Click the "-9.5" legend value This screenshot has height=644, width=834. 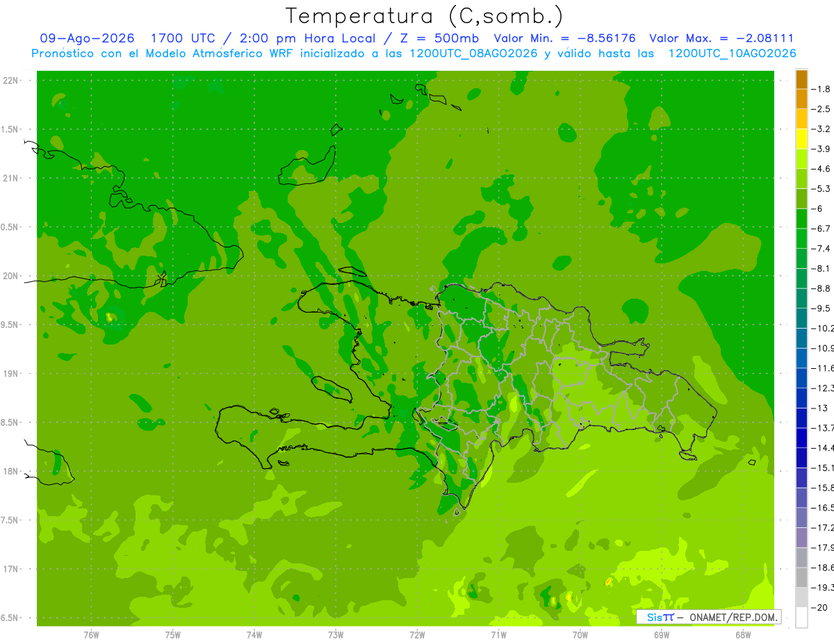pos(821,308)
